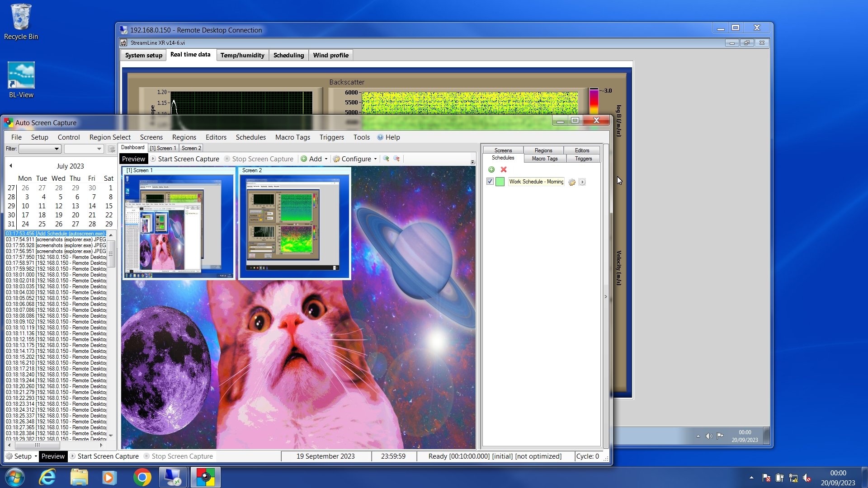868x488 pixels.
Task: Add a new schedule with green plus icon
Action: coord(491,169)
